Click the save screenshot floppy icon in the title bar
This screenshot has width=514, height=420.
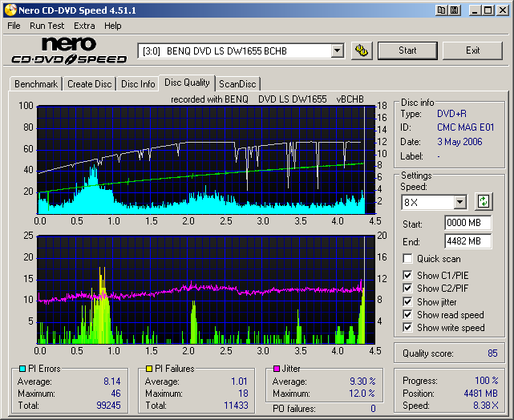(455, 10)
